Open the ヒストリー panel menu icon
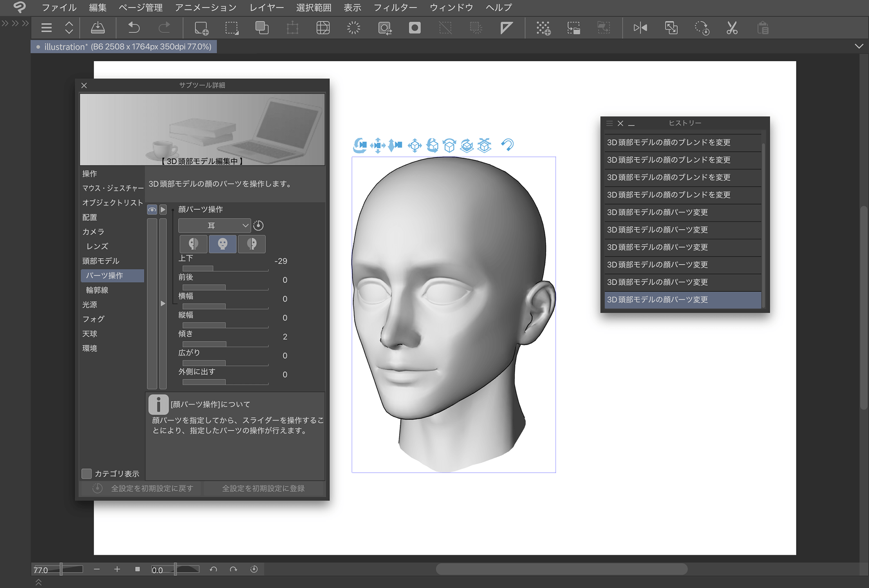Image resolution: width=869 pixels, height=588 pixels. 609,123
